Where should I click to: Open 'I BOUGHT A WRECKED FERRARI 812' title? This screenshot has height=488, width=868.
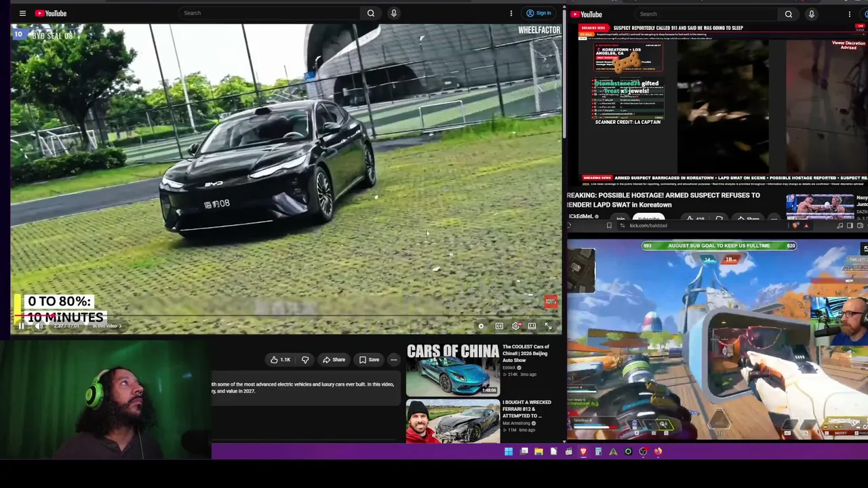tap(527, 409)
